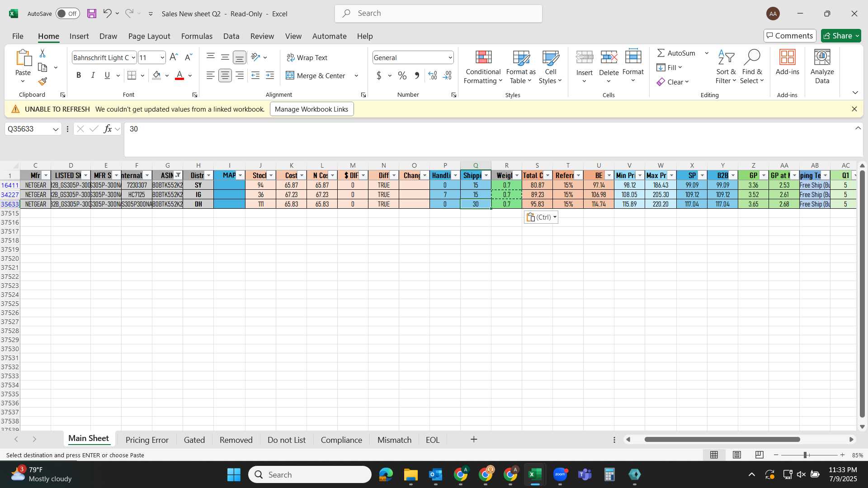Switch to Pricing Error sheet tab

147,440
